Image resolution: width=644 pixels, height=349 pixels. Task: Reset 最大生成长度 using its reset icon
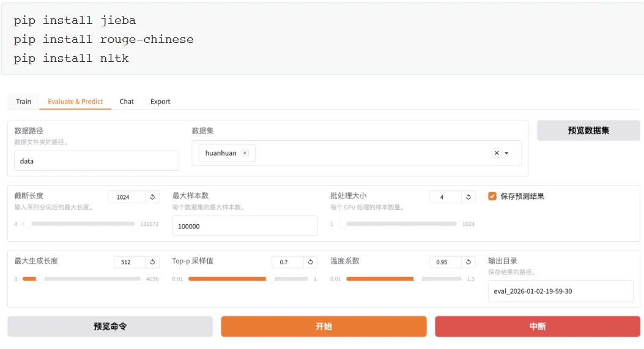click(x=152, y=262)
